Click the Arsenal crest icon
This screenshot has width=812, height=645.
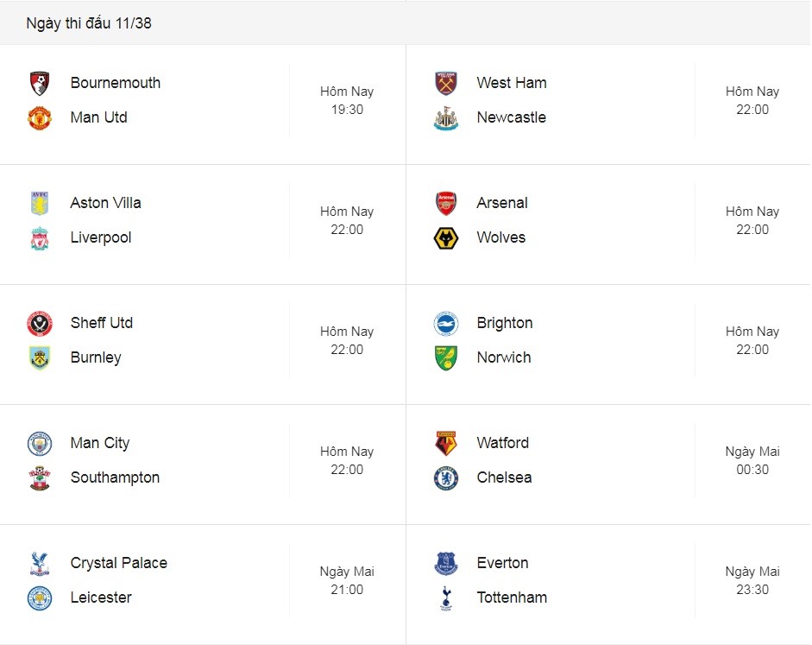tap(446, 203)
